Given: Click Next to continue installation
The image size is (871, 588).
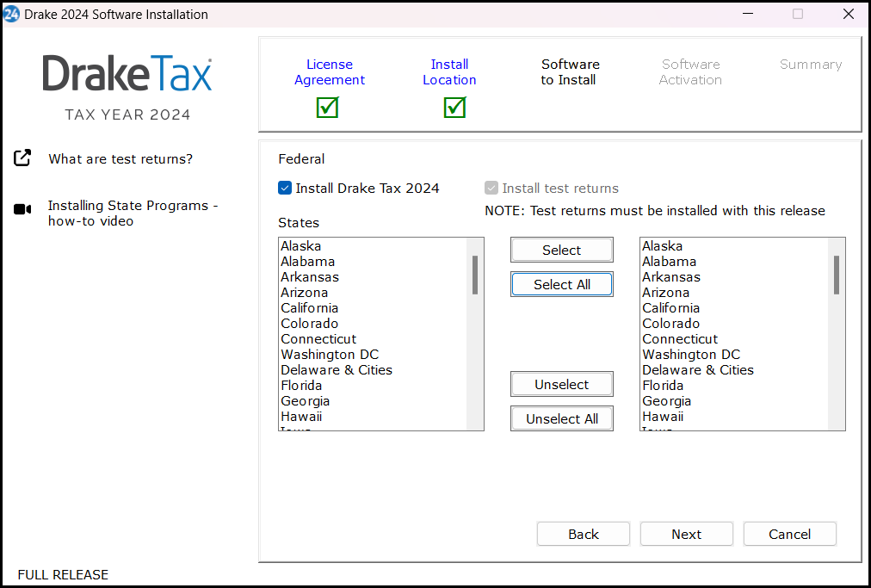Looking at the screenshot, I should coord(687,534).
